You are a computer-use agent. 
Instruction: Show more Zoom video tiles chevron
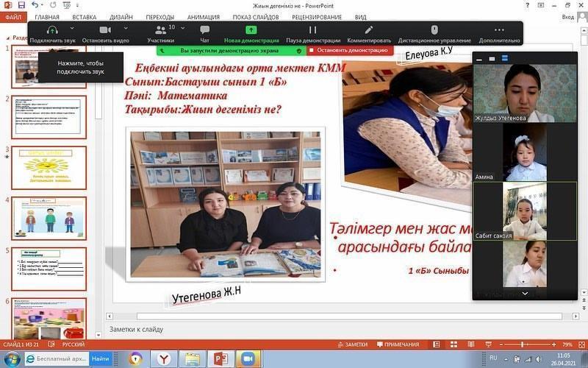525,294
